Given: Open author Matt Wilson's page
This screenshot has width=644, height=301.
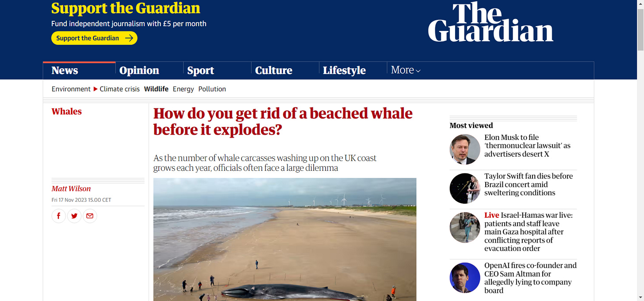Looking at the screenshot, I should click(71, 189).
